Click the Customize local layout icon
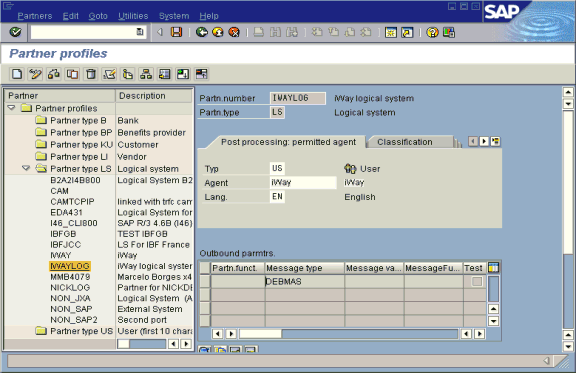 449,32
